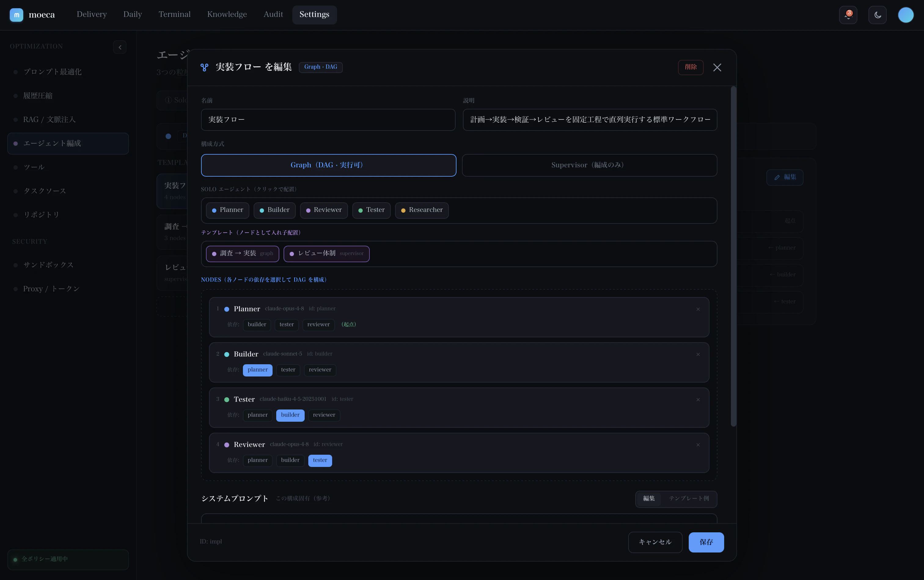Add the Builder solo agent

click(x=274, y=210)
